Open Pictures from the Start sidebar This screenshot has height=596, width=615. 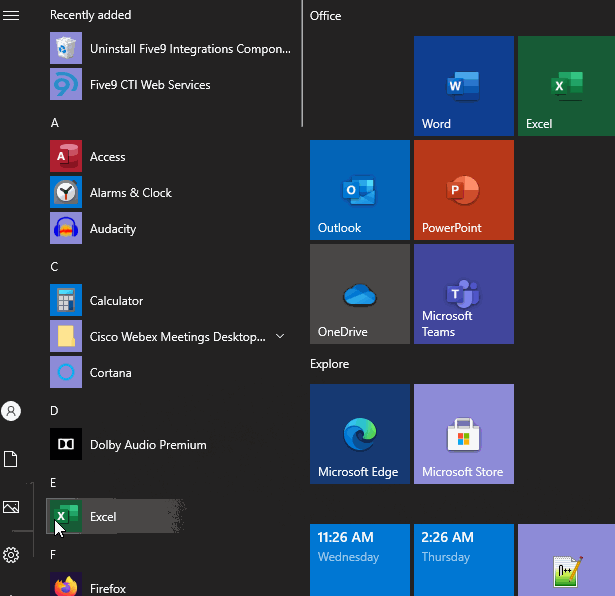coord(11,507)
